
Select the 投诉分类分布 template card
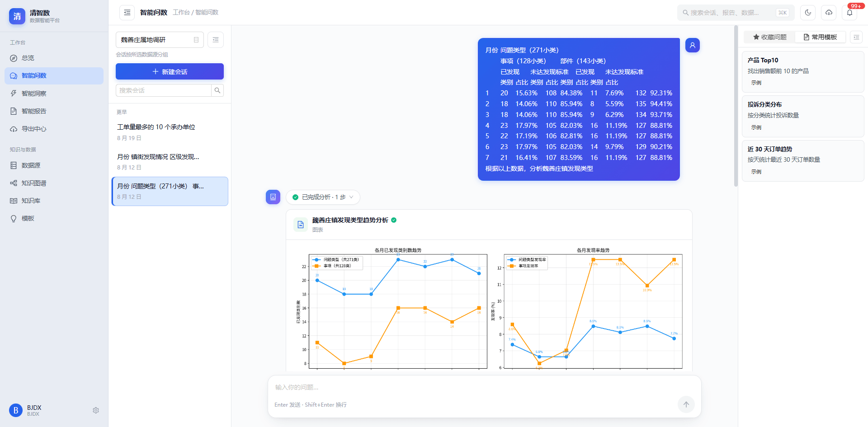[x=803, y=116]
